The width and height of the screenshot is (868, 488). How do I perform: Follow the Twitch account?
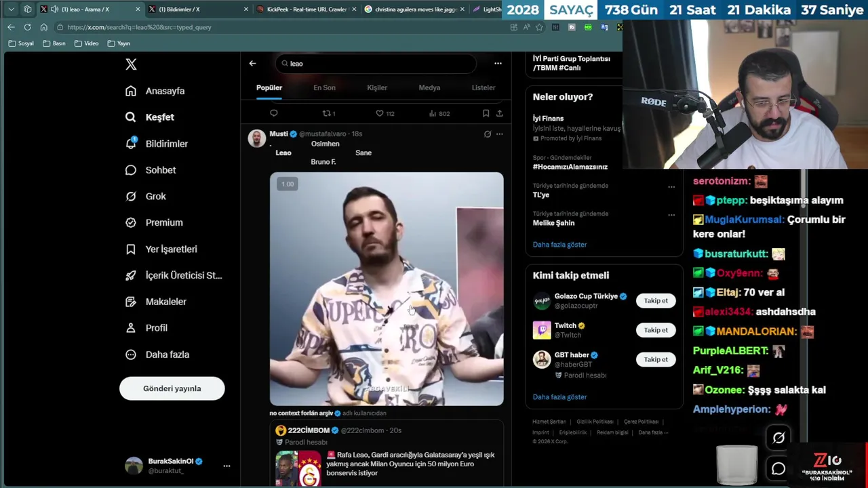656,330
